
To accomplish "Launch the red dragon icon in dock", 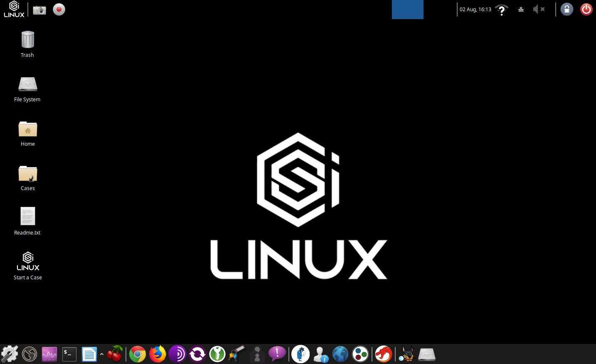I will pos(384,354).
